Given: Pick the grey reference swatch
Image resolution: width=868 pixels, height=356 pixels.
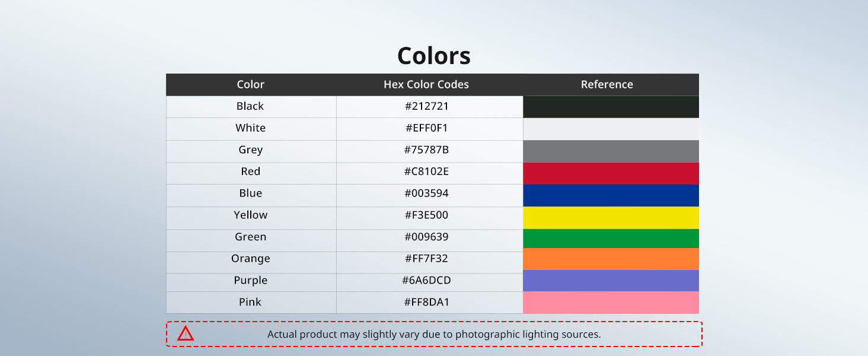Looking at the screenshot, I should (611, 151).
